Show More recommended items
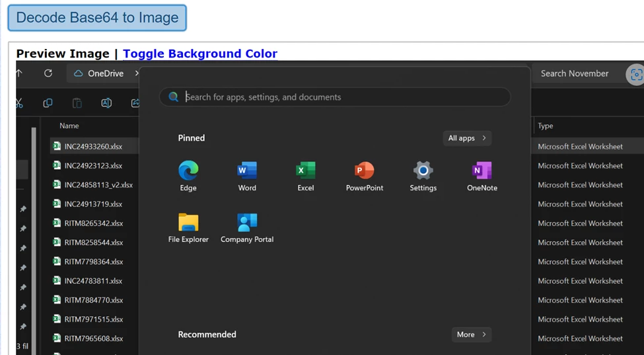644x355 pixels. tap(472, 335)
